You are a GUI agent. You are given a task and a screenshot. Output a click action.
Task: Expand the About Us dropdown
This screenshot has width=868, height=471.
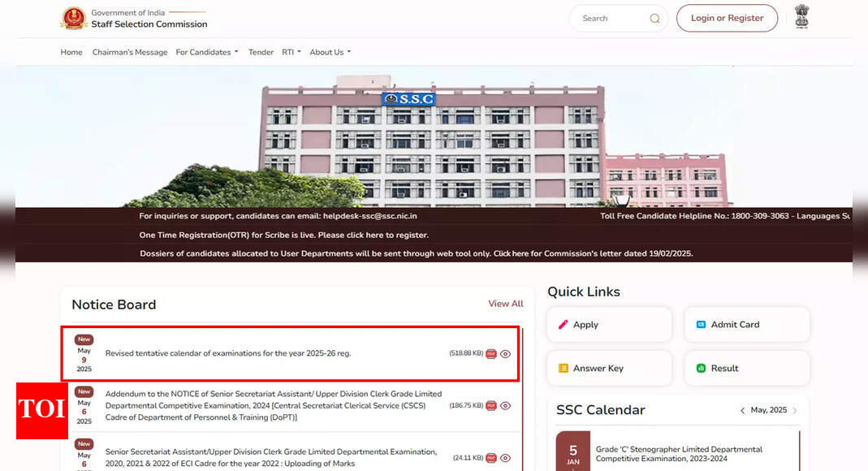point(330,52)
